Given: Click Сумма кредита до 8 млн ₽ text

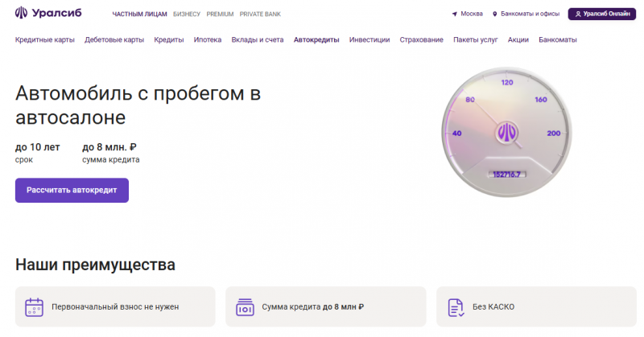Looking at the screenshot, I should [x=313, y=307].
